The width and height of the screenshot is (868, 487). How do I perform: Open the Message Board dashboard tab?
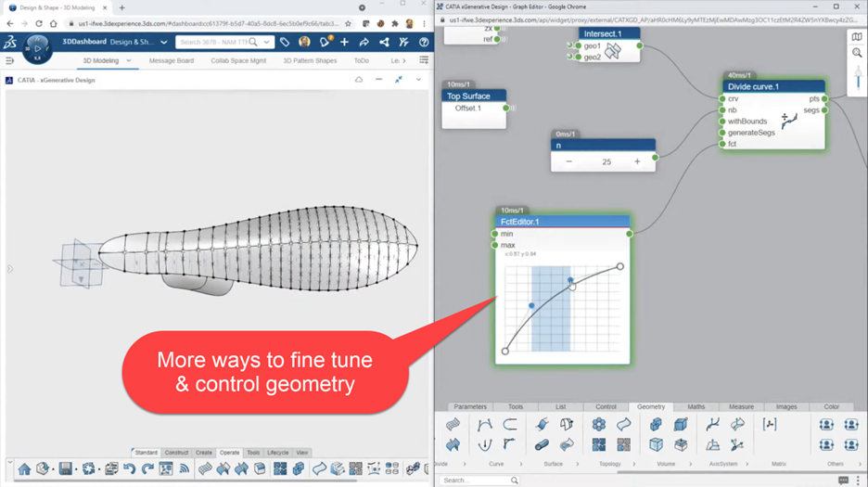[171, 60]
